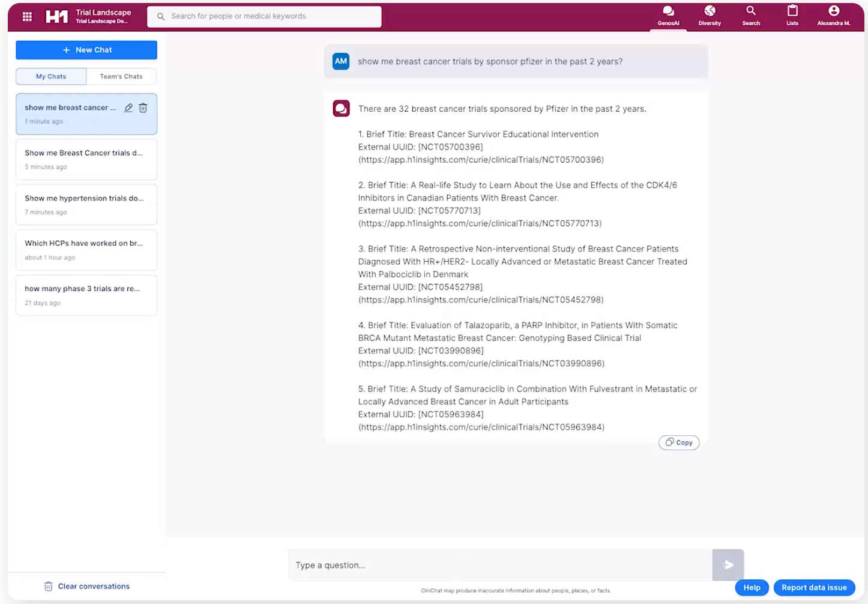Open the Help button
This screenshot has width=868, height=604.
tap(752, 588)
